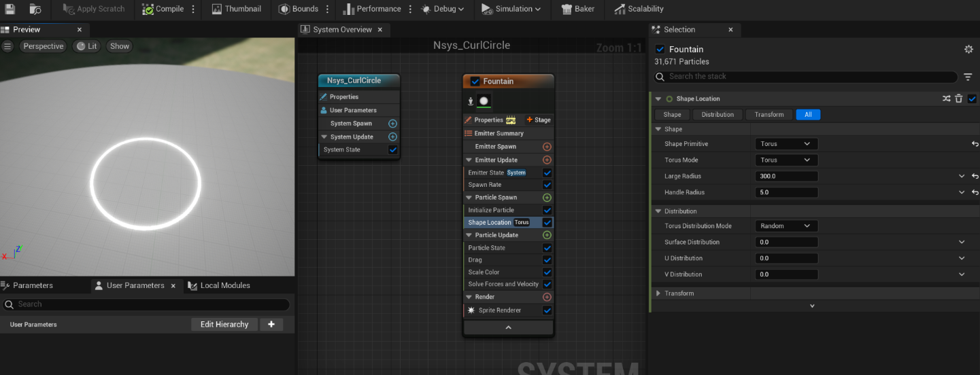Open Torus Mode dropdown
The height and width of the screenshot is (375, 980).
(x=786, y=160)
